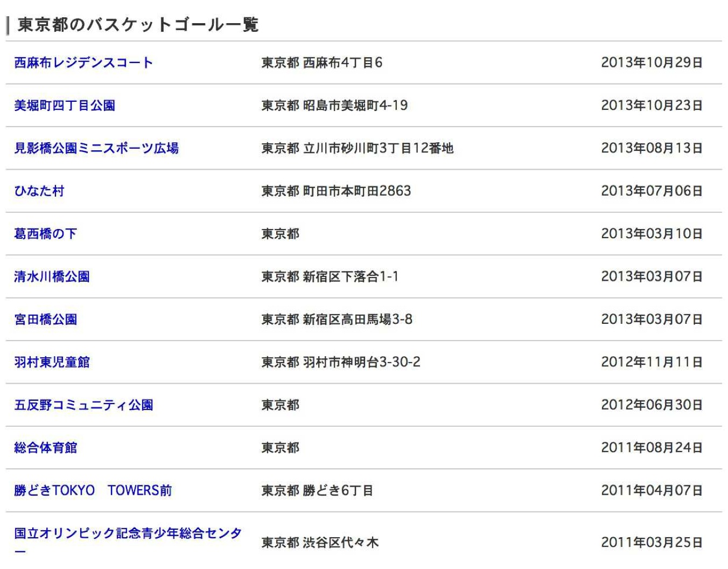The width and height of the screenshot is (728, 569).
Task: Click the date 2011年08月24日
Action: click(652, 448)
